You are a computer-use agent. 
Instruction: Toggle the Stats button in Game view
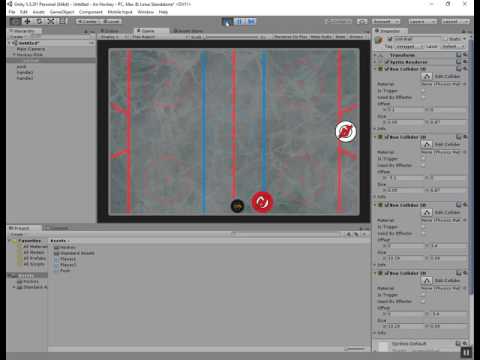340,37
